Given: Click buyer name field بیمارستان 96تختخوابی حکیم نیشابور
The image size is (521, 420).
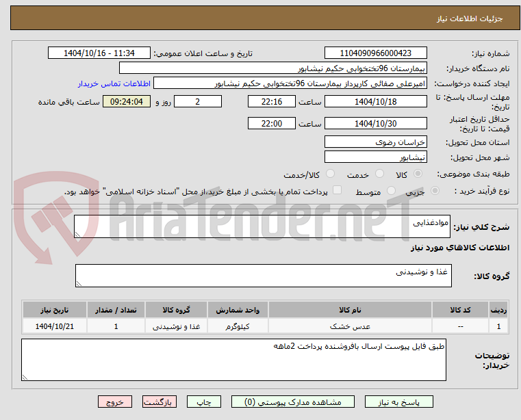Looking at the screenshot, I should tap(272, 68).
